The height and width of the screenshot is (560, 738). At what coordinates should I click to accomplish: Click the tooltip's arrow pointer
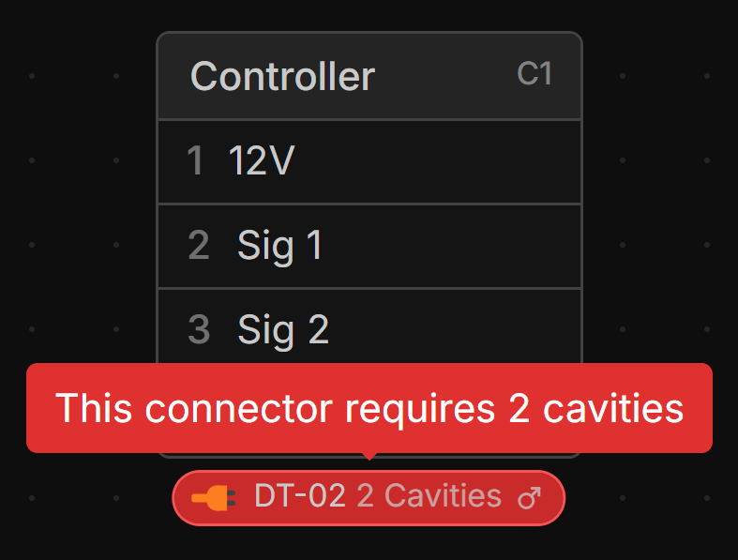coord(369,456)
